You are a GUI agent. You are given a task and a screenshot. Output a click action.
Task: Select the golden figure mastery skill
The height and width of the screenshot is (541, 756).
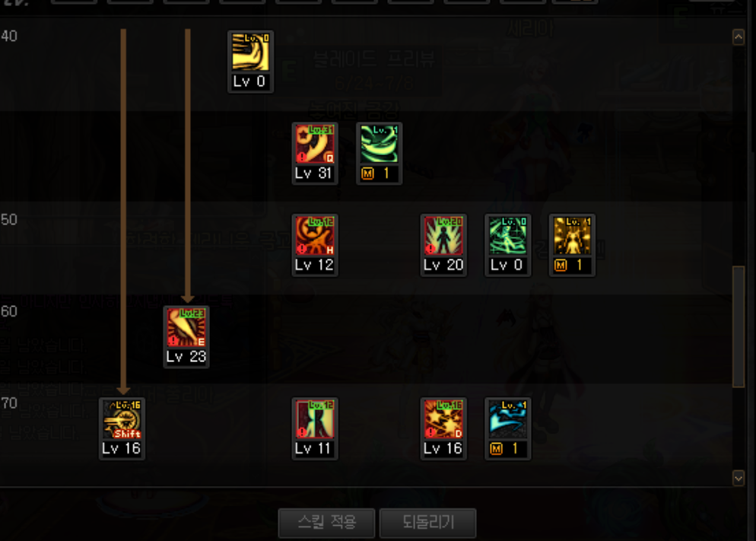572,235
